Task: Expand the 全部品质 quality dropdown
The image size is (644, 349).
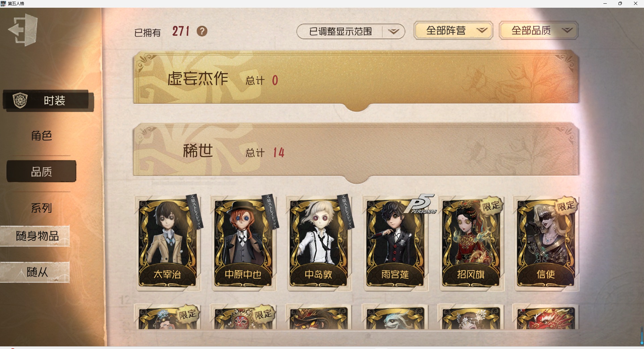Action: click(538, 31)
